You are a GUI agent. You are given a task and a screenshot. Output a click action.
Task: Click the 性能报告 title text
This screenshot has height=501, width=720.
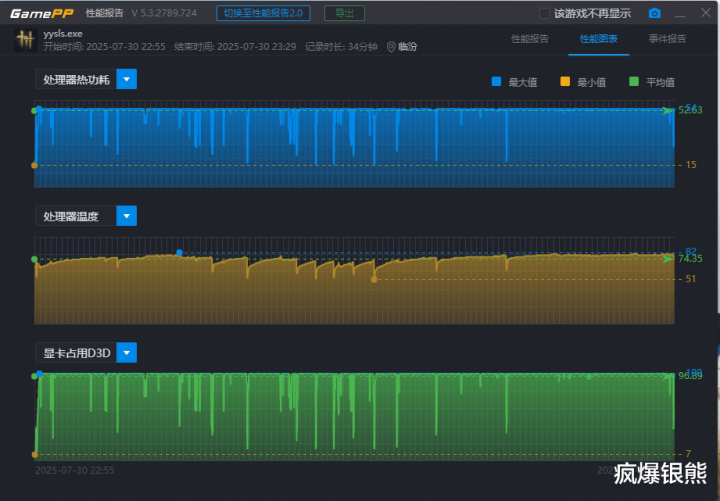(x=105, y=13)
